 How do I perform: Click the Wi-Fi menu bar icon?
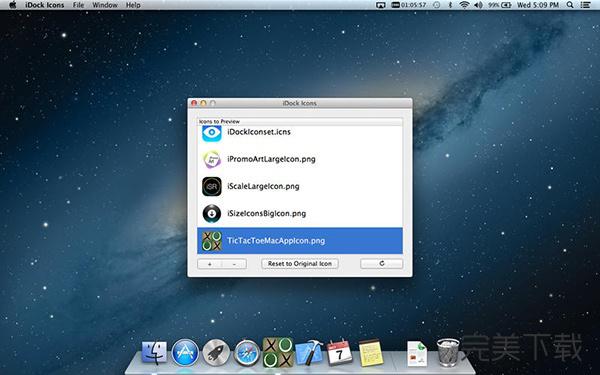pos(464,5)
